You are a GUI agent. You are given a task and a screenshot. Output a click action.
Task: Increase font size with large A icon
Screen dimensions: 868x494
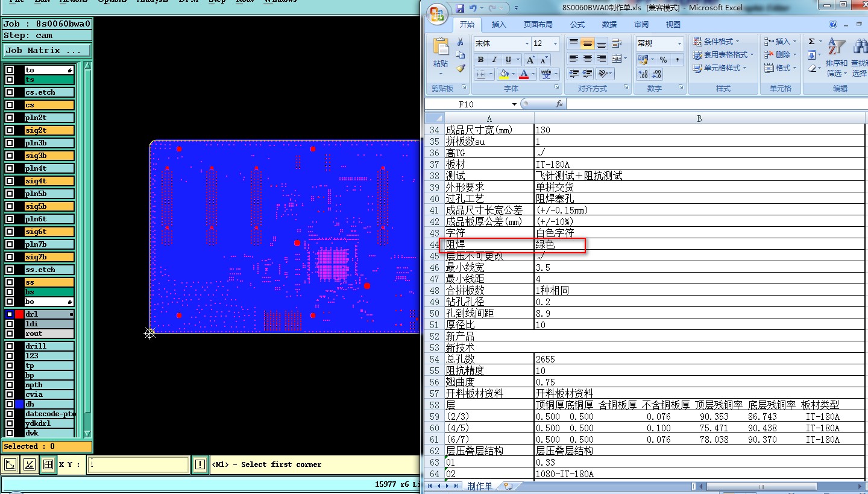tap(530, 60)
